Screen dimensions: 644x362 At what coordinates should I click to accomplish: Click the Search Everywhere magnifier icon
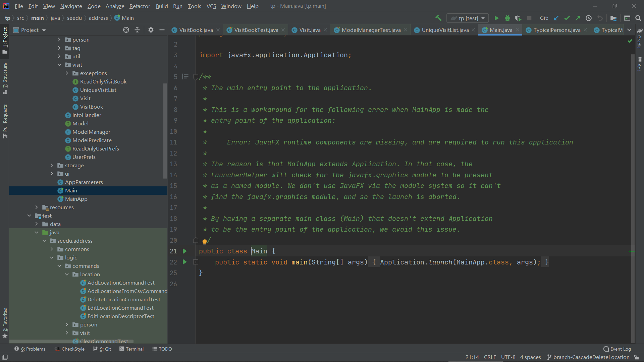click(x=638, y=18)
